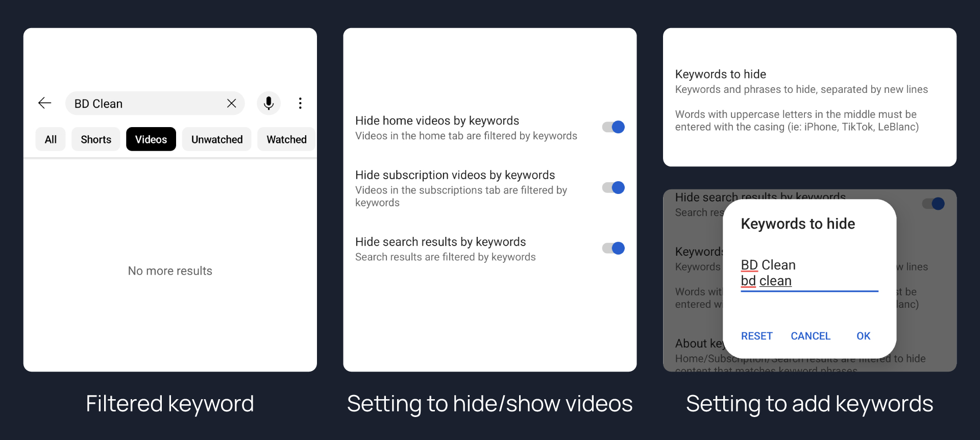Viewport: 980px width, 440px height.
Task: Toggle Hide home videos by keywords
Action: point(614,127)
